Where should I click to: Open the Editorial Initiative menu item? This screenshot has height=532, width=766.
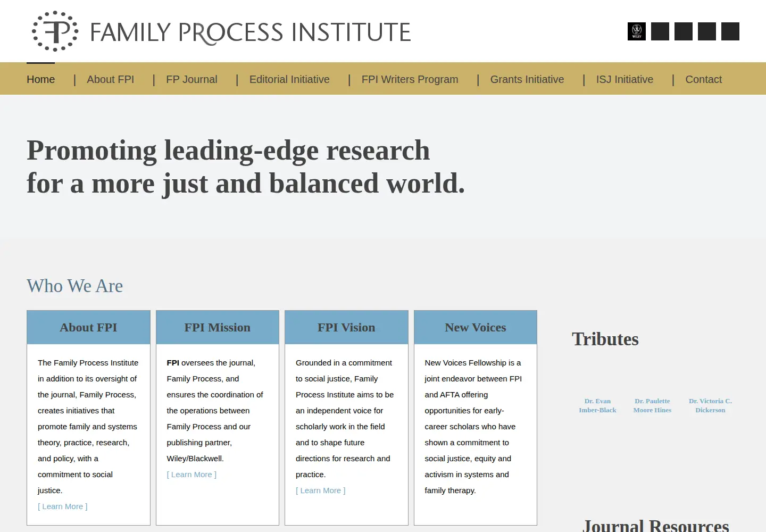[289, 79]
